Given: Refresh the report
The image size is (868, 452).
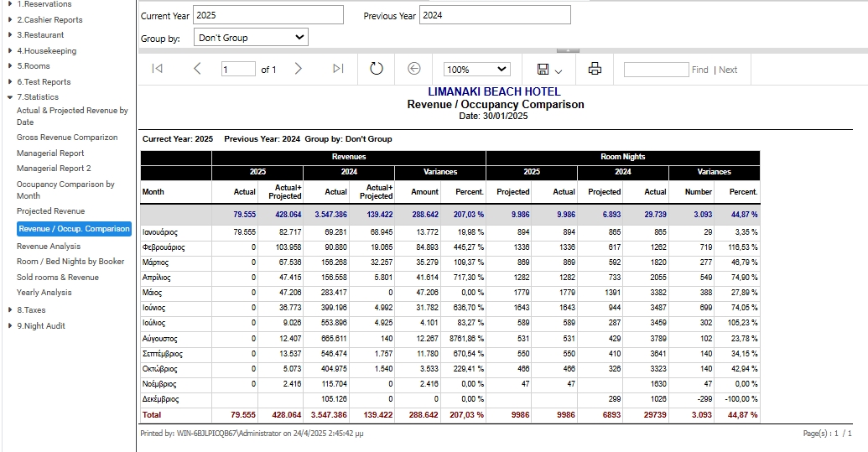Looking at the screenshot, I should click(377, 69).
